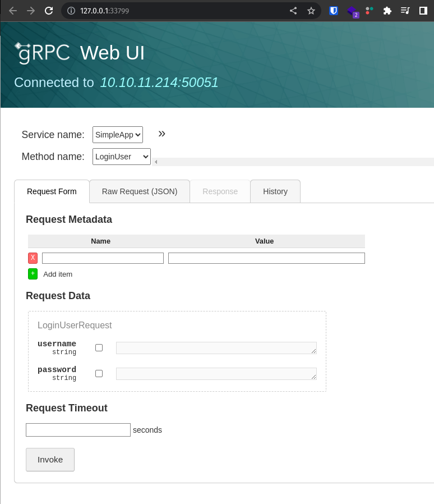
Task: Enable the username field checkbox
Action: pos(99,348)
